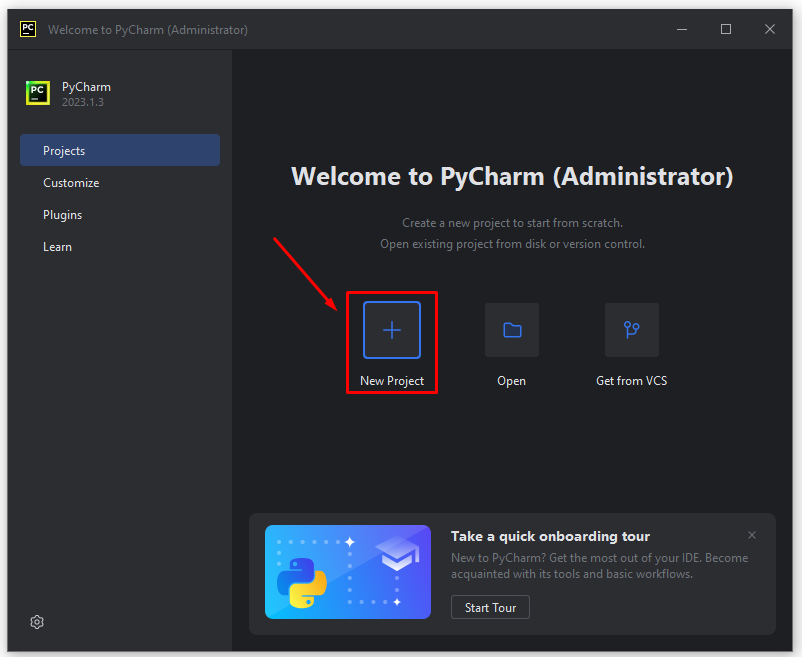Open an existing project via folder icon

512,330
